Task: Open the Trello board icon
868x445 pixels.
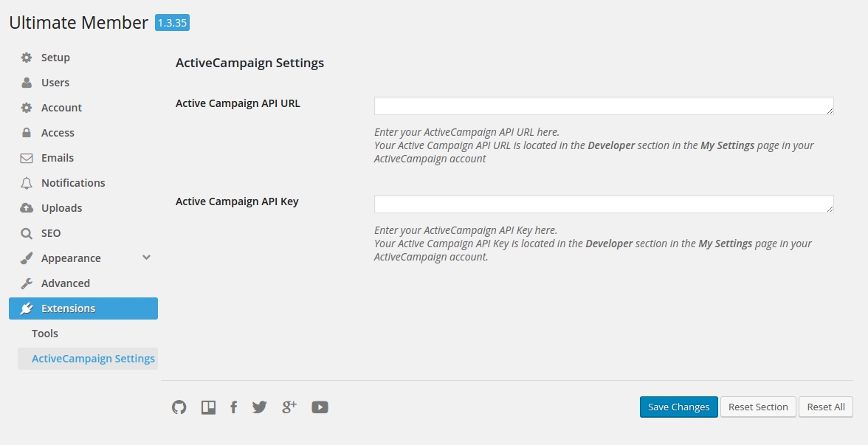Action: [x=208, y=407]
